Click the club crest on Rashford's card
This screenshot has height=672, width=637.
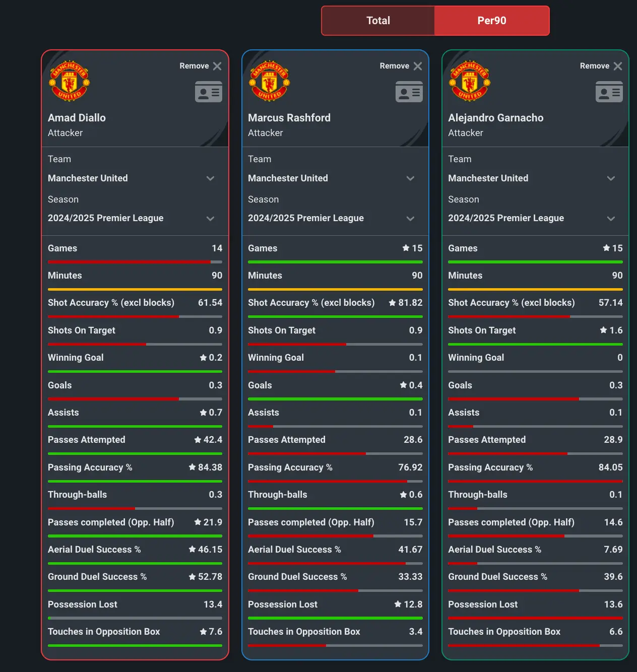coord(269,81)
